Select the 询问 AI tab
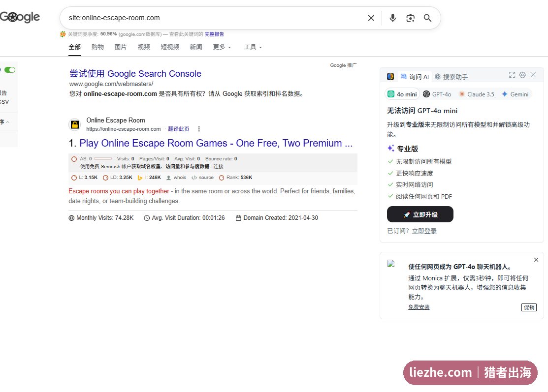The height and width of the screenshot is (392, 548). pyautogui.click(x=415, y=77)
